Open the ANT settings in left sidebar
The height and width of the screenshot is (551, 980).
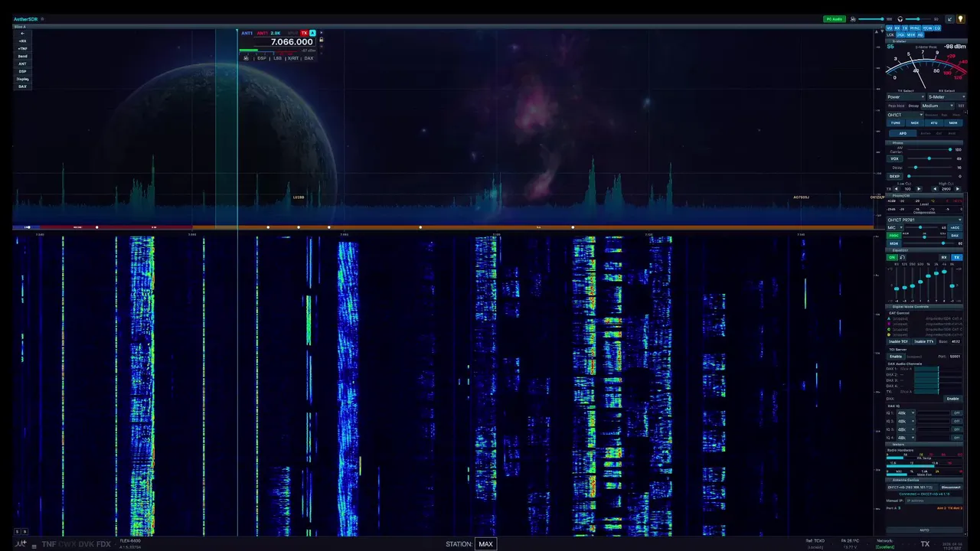click(x=22, y=64)
